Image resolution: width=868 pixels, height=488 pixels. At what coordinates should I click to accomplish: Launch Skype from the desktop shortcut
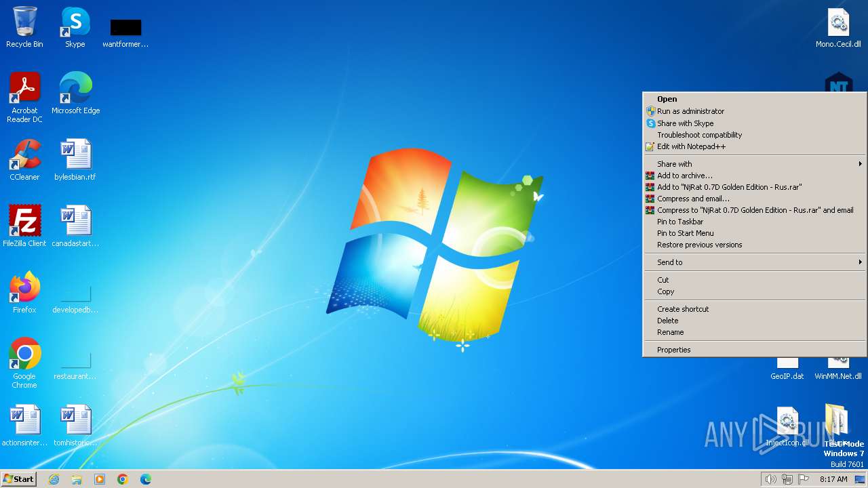click(x=75, y=27)
